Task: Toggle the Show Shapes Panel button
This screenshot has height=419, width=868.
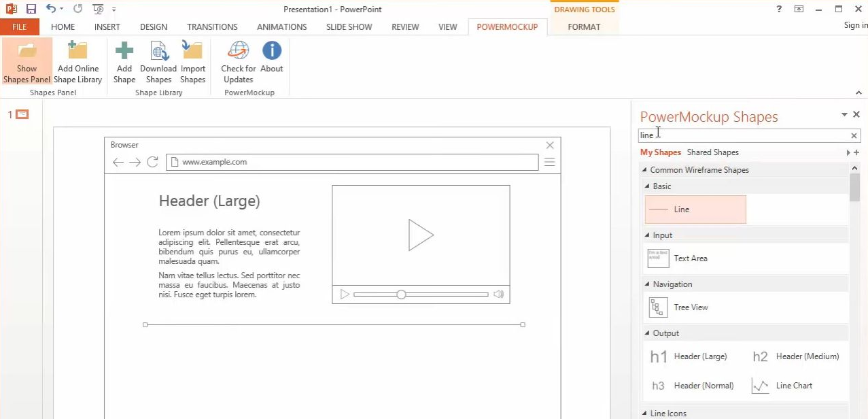Action: coord(27,62)
